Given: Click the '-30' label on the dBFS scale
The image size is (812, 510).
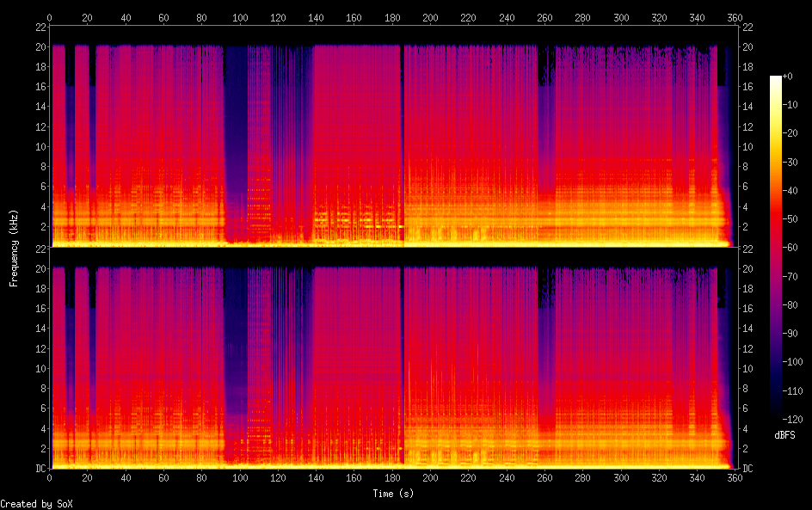Looking at the screenshot, I should coord(790,162).
